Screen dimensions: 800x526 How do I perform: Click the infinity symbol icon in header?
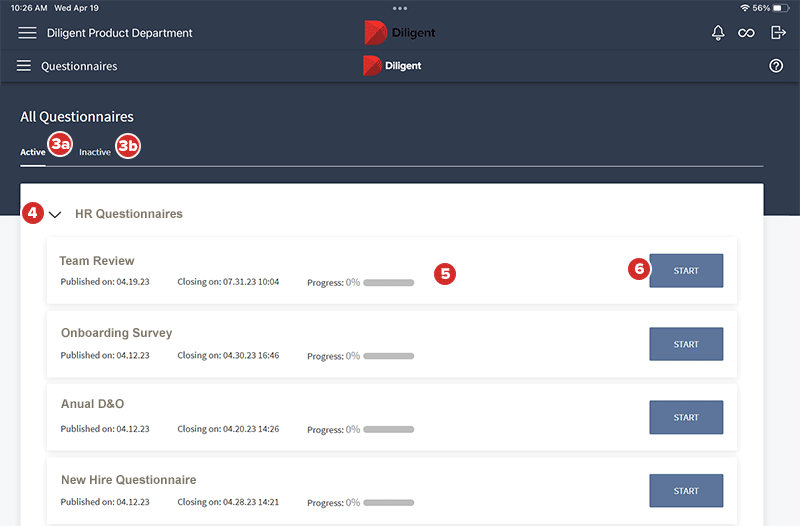pos(746,33)
